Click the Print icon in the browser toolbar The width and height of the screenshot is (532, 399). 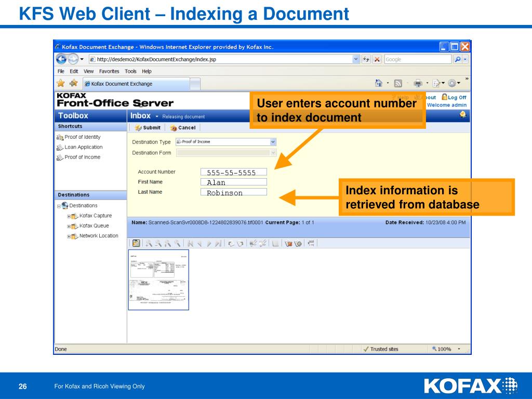pyautogui.click(x=418, y=83)
